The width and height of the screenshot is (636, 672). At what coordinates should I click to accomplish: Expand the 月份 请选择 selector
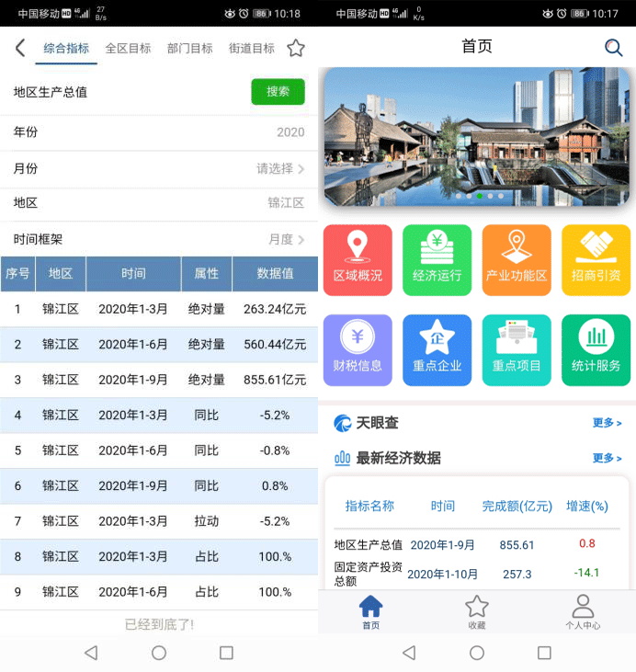[280, 169]
